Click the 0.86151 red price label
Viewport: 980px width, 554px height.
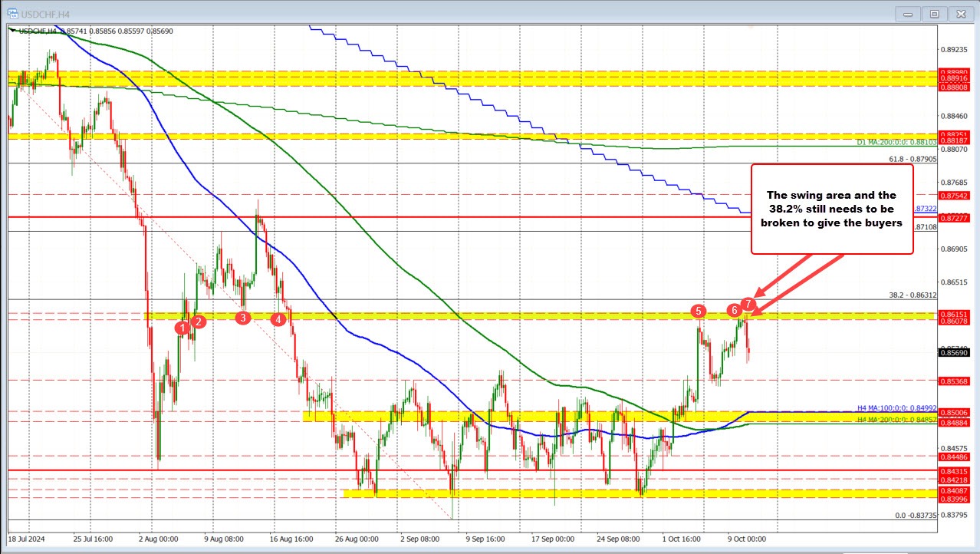[955, 314]
